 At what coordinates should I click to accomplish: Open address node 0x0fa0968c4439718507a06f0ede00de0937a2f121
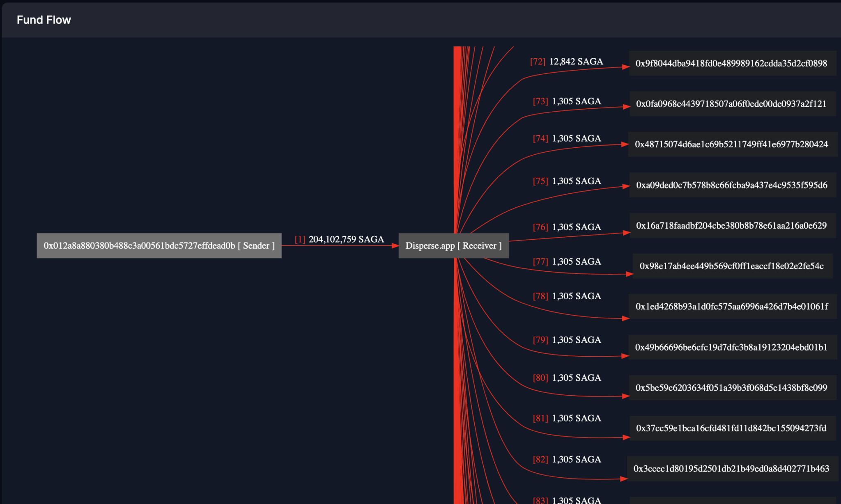[x=732, y=104]
